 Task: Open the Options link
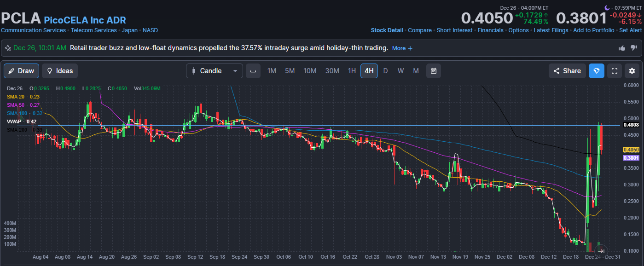click(518, 30)
